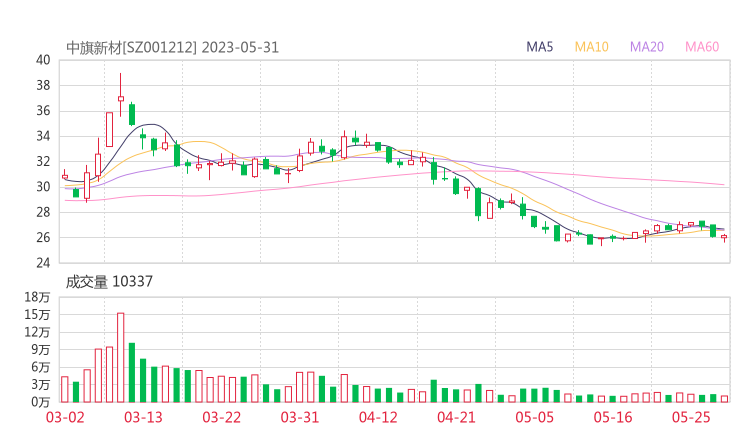The width and height of the screenshot is (740, 440).
Task: Click the MA60 legend label
Action: (x=702, y=47)
